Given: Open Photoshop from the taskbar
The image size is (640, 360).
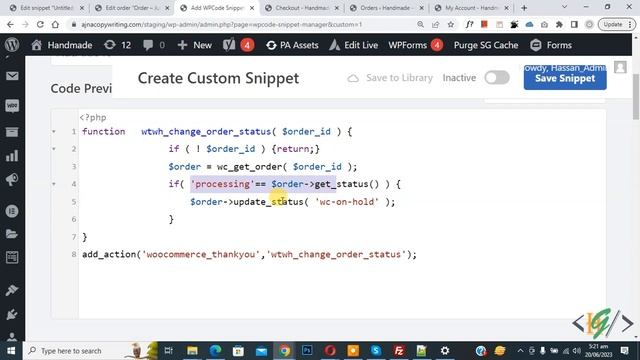Looking at the screenshot, I should pos(307,351).
